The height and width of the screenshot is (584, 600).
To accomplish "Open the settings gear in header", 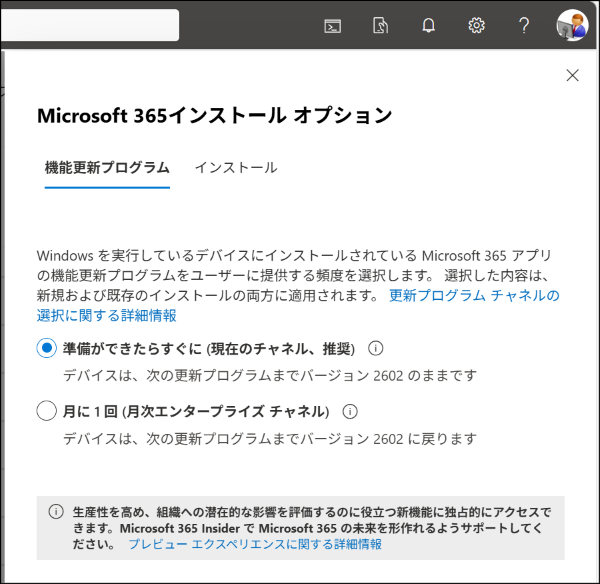I will coord(476,26).
